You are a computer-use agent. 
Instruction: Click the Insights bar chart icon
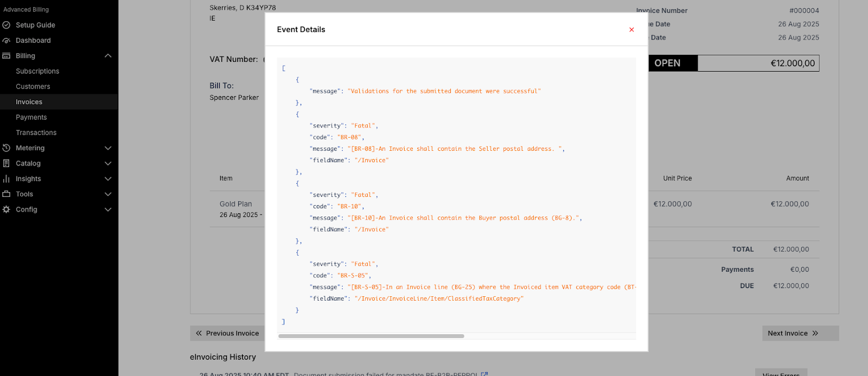point(7,179)
